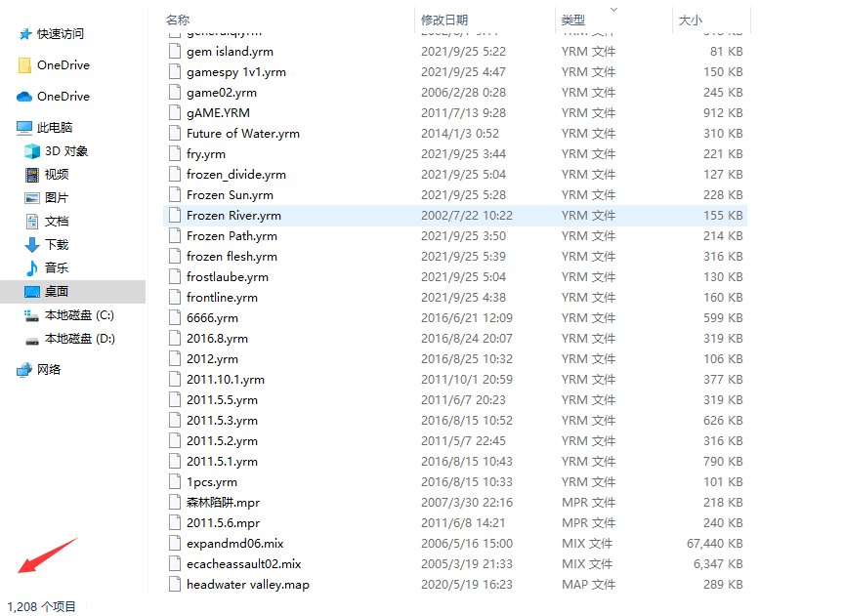
Task: Select the Frozen River.yrm file
Action: click(x=233, y=216)
